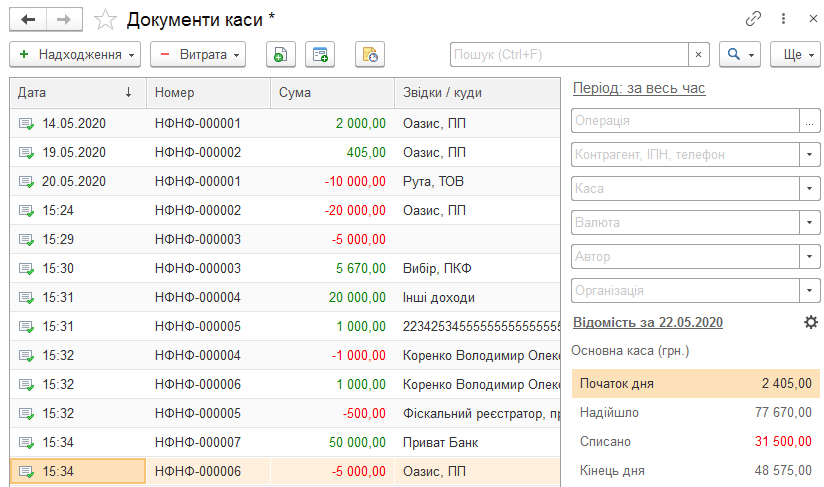Click the document icon of row 15:24
This screenshot has height=487, width=824.
pyautogui.click(x=26, y=211)
